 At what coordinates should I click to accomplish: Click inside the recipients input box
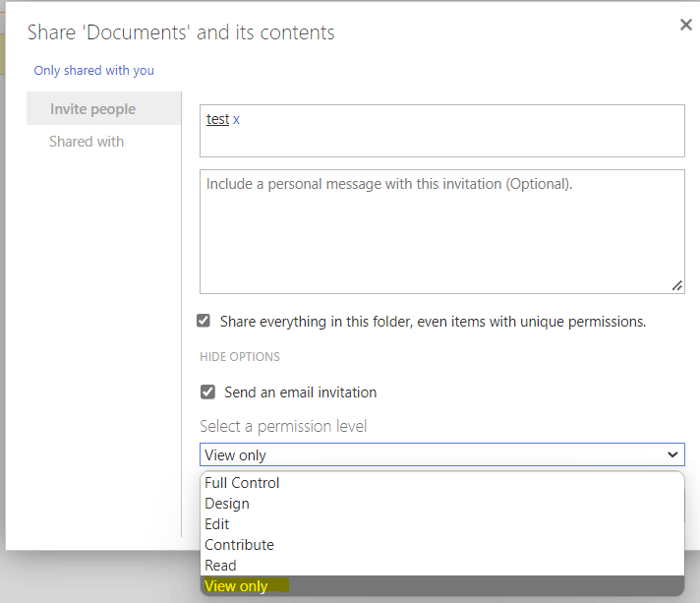point(442,131)
